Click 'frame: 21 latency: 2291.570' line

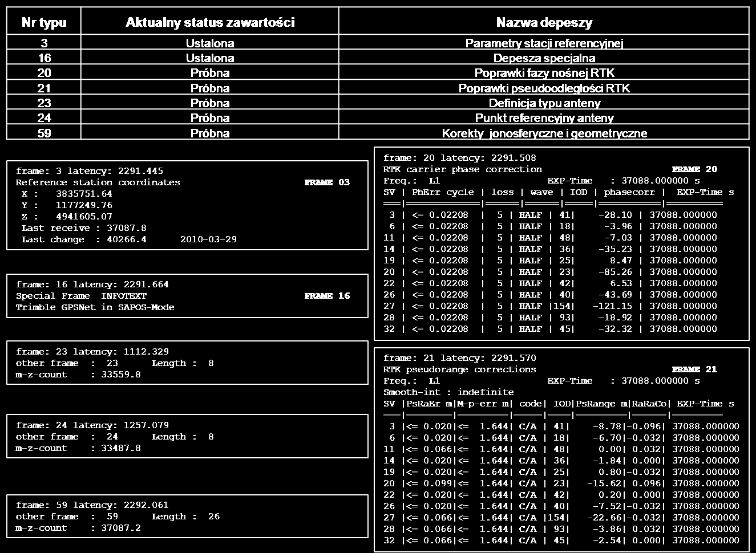[x=460, y=358]
